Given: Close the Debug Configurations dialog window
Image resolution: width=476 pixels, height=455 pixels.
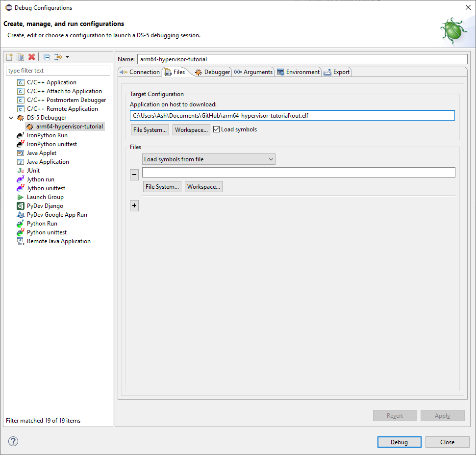Looking at the screenshot, I should tap(468, 7).
